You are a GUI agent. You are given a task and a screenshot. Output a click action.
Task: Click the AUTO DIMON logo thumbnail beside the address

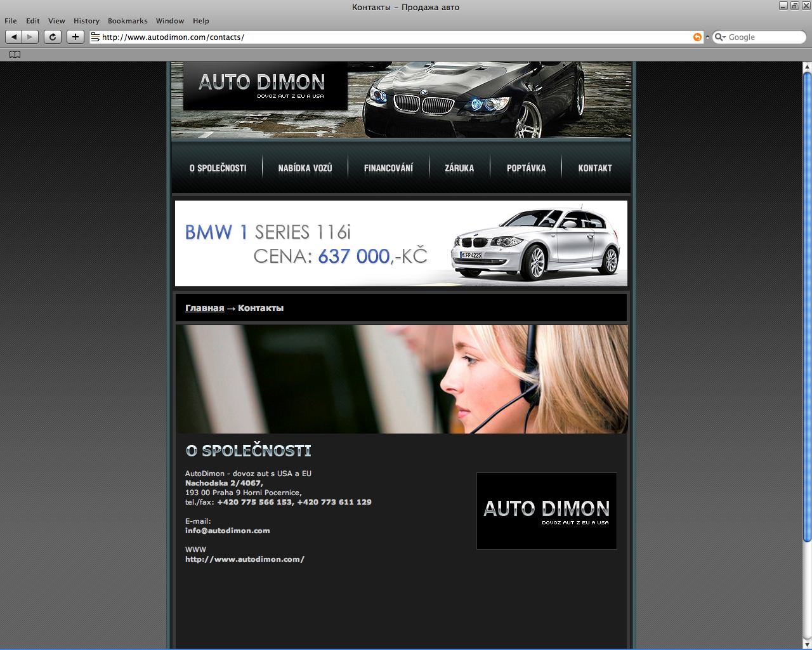tap(547, 511)
